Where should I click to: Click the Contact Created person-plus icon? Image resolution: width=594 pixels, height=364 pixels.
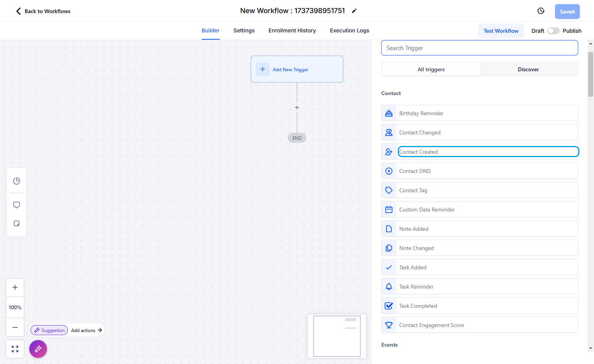(389, 152)
